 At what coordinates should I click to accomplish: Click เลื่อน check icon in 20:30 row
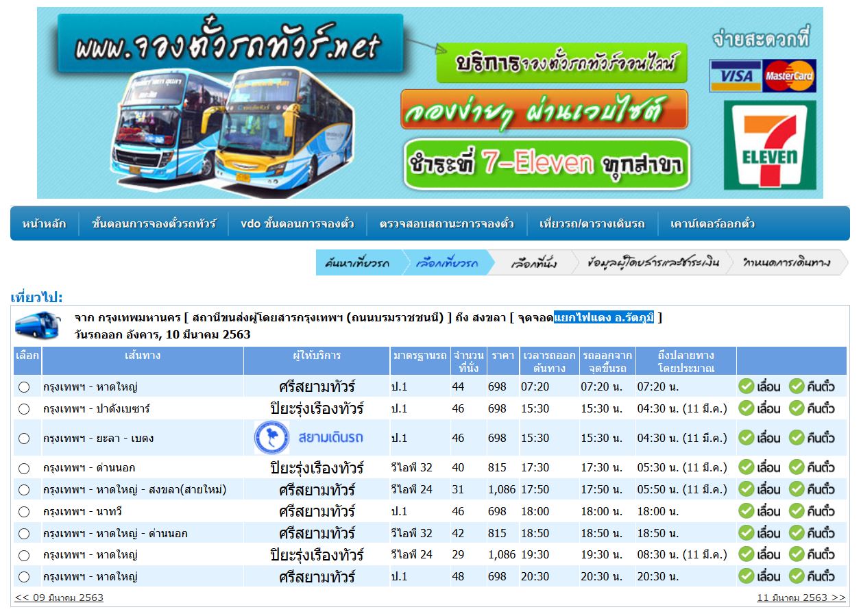click(746, 576)
